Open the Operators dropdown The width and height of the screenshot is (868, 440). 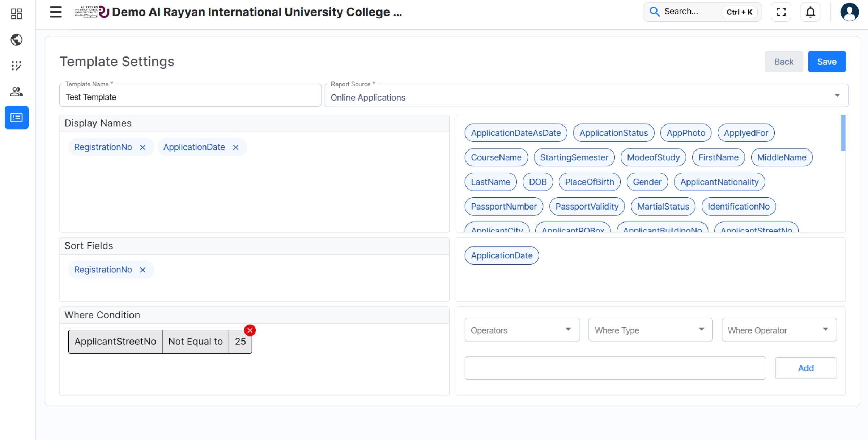522,330
